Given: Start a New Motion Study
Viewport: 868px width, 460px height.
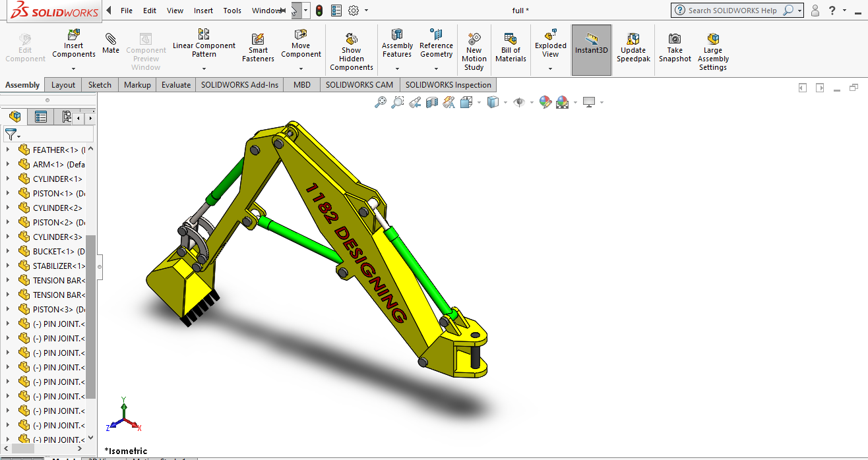Looking at the screenshot, I should point(474,52).
